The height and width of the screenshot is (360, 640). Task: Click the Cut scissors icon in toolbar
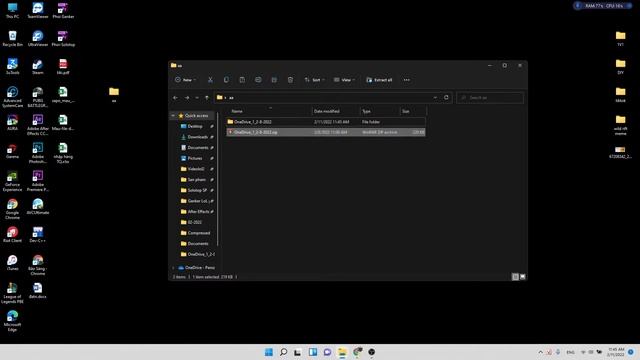210,80
